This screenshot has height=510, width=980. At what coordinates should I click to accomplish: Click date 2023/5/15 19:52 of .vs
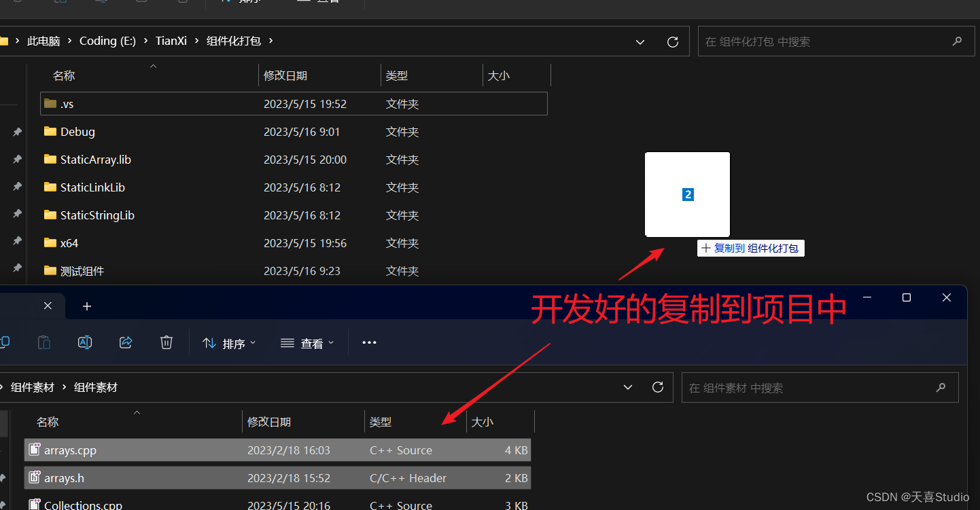tap(305, 104)
